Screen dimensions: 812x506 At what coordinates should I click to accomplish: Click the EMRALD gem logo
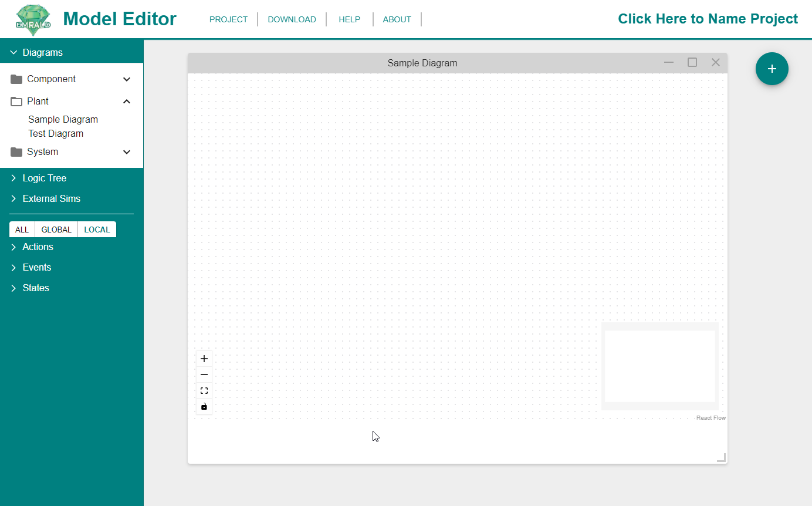33,20
